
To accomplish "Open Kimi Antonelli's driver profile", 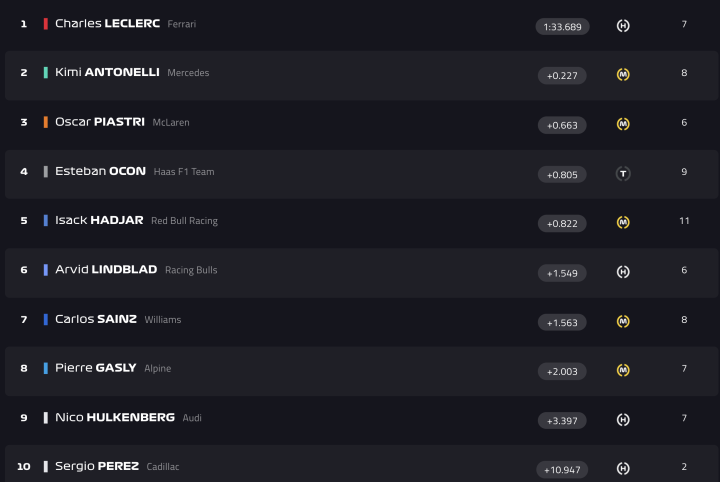I will pyautogui.click(x=107, y=73).
